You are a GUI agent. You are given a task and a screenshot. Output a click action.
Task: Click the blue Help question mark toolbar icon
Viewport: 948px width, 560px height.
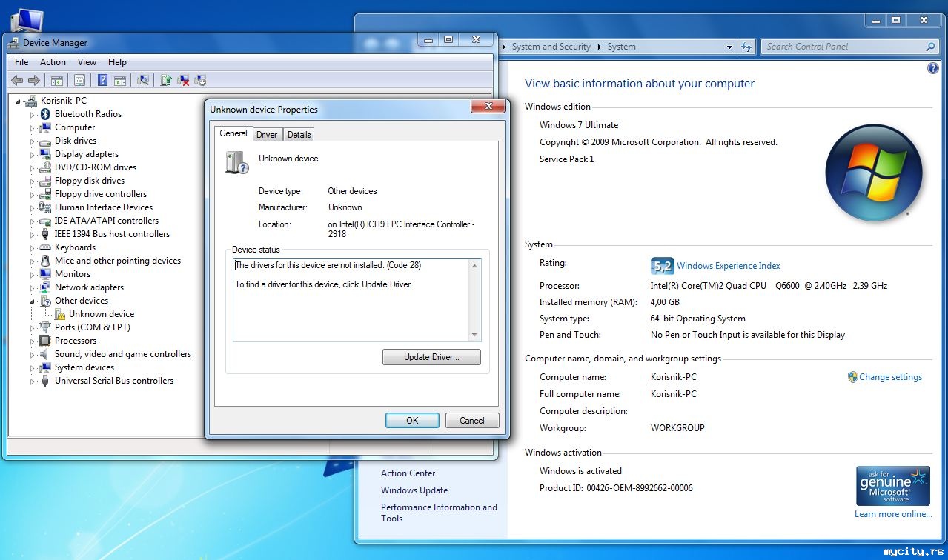[x=103, y=80]
